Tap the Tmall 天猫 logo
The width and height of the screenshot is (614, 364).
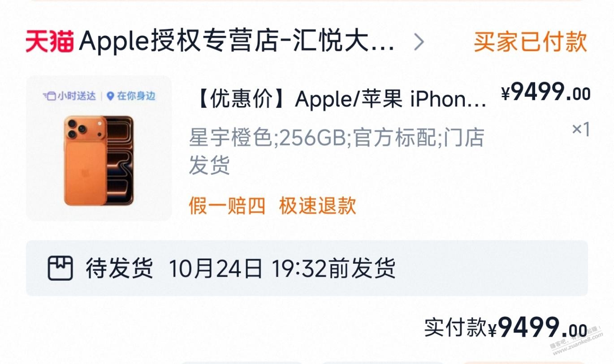pos(49,42)
